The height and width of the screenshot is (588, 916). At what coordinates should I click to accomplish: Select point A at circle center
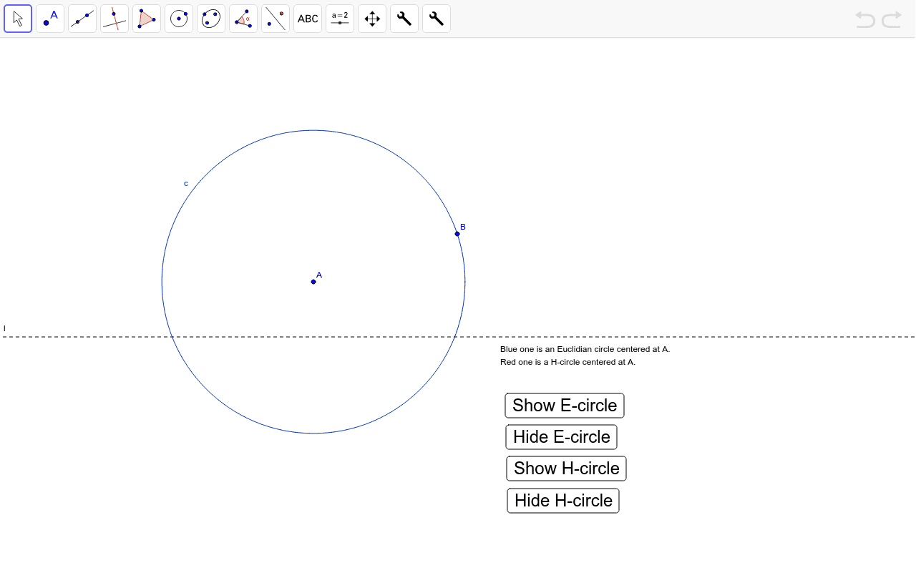313,282
